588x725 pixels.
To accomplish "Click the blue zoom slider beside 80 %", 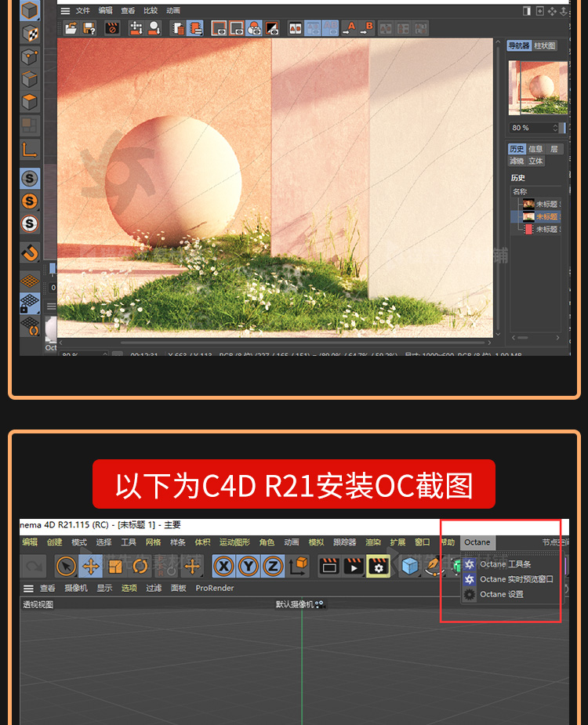I will tap(563, 128).
